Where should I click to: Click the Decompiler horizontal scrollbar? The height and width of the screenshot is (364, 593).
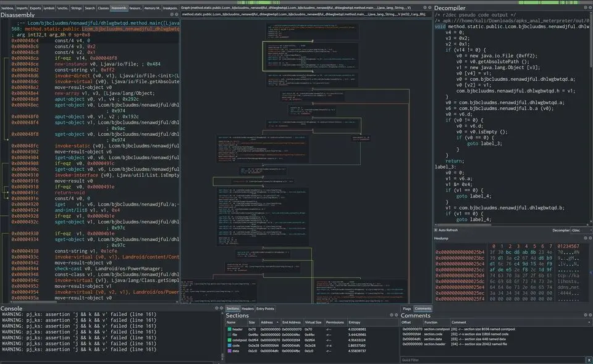tap(463, 225)
